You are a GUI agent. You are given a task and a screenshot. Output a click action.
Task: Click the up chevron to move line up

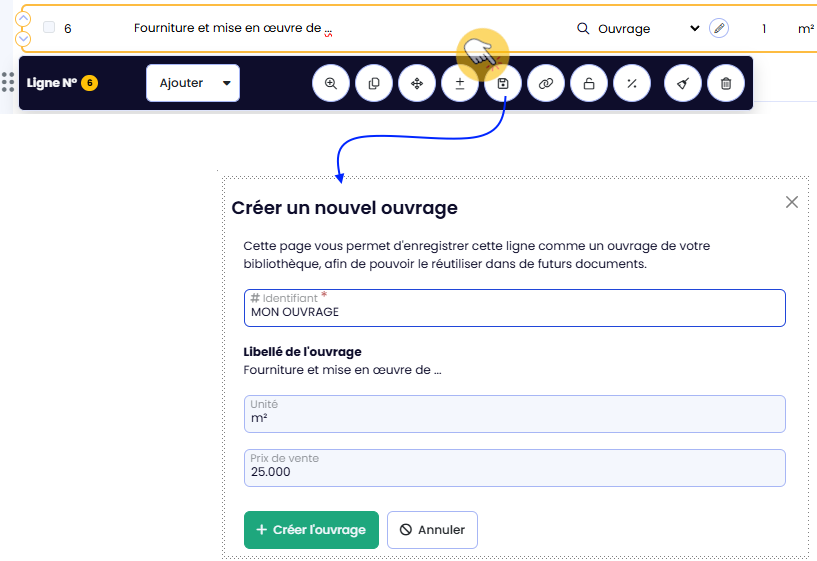[x=24, y=19]
